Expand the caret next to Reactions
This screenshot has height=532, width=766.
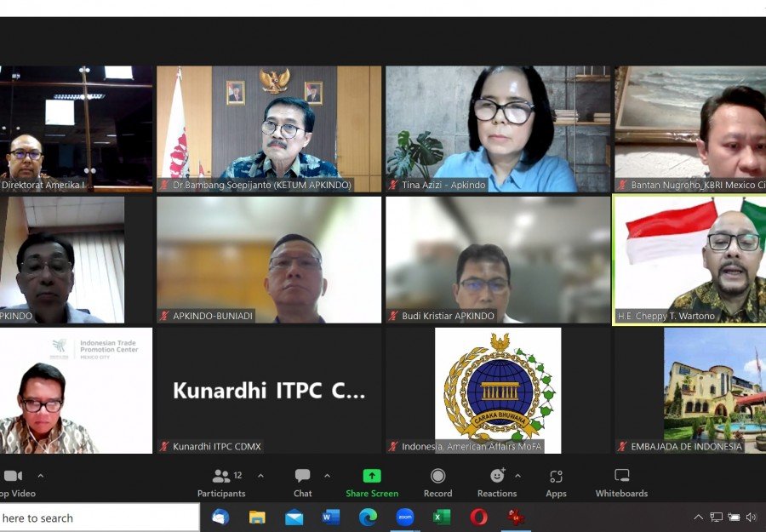517,476
